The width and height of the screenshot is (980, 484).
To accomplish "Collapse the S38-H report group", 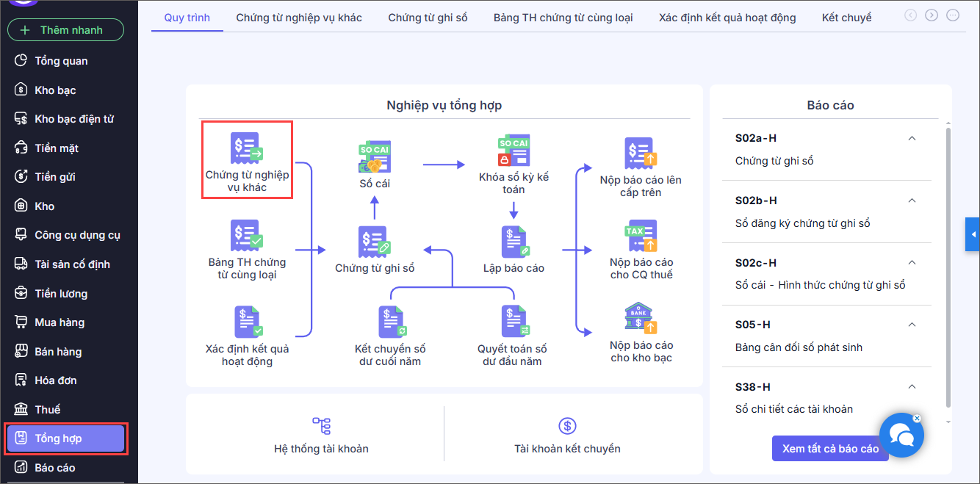I will pyautogui.click(x=912, y=386).
